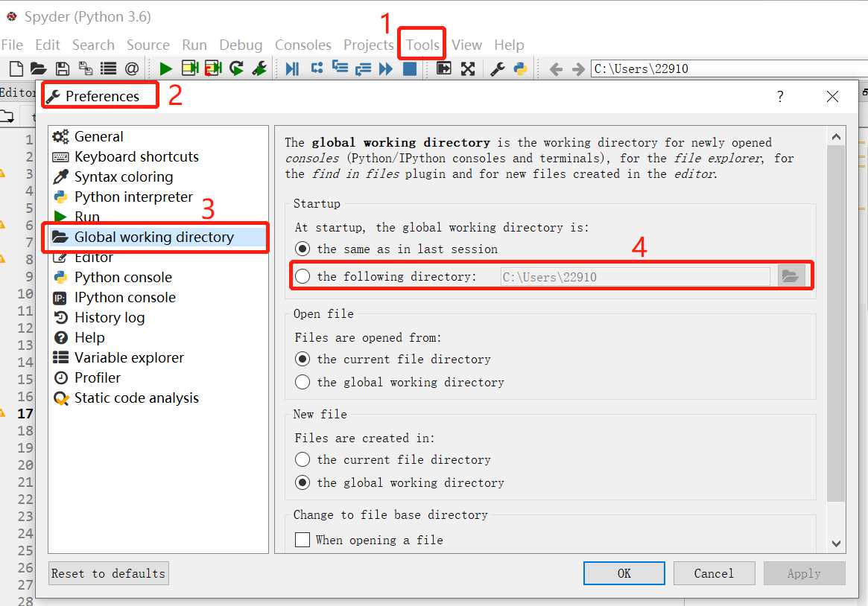Screen dimensions: 868x606
Task: Click the debug Continue double-arrow icon
Action: tap(386, 68)
